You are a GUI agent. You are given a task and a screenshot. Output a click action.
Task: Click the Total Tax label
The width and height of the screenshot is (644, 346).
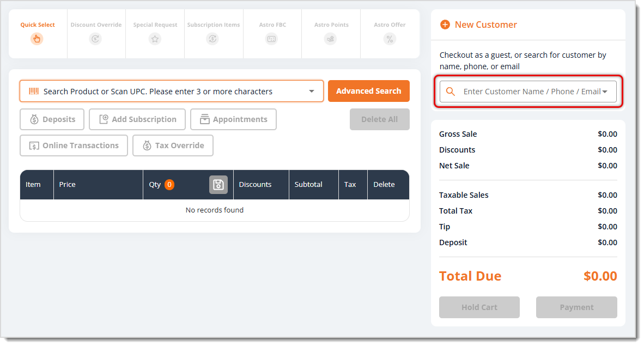click(455, 211)
